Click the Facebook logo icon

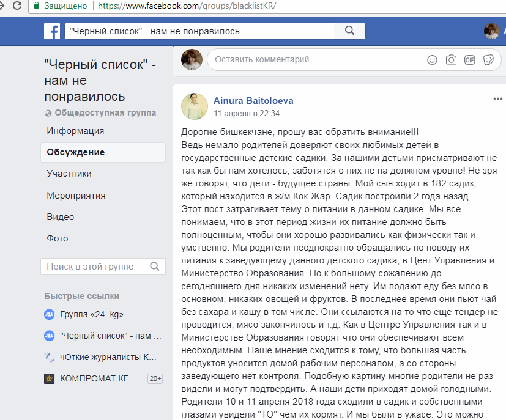click(x=52, y=31)
